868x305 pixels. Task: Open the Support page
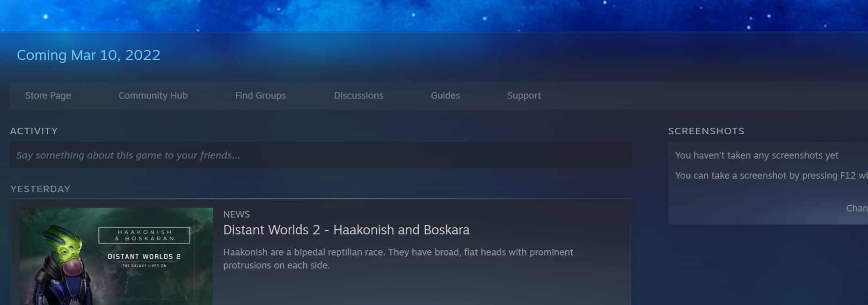pos(524,95)
